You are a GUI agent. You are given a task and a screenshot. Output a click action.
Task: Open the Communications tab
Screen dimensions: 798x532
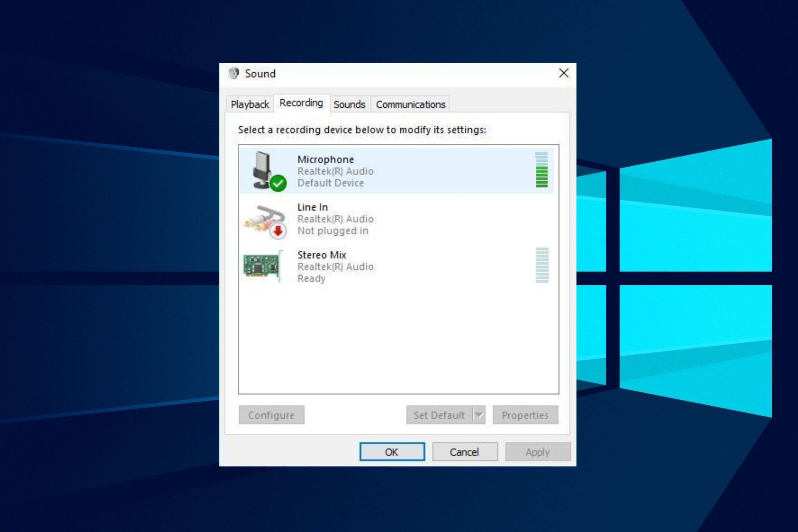[410, 104]
